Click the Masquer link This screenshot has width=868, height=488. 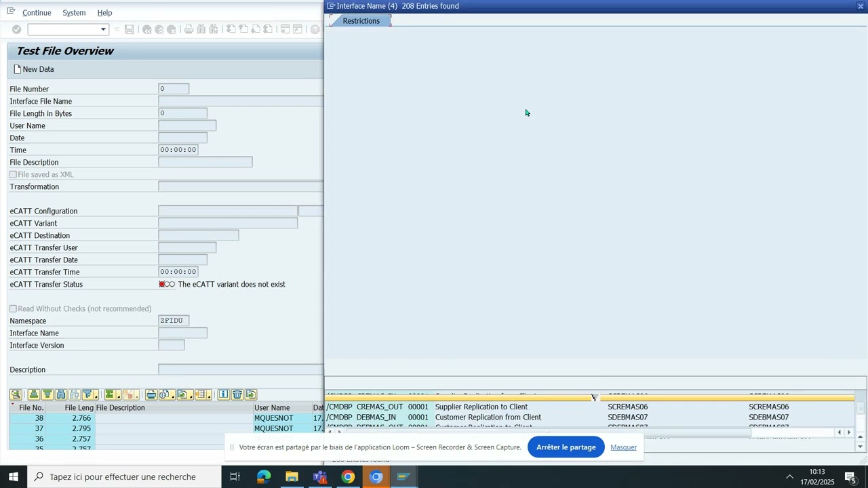pos(623,447)
